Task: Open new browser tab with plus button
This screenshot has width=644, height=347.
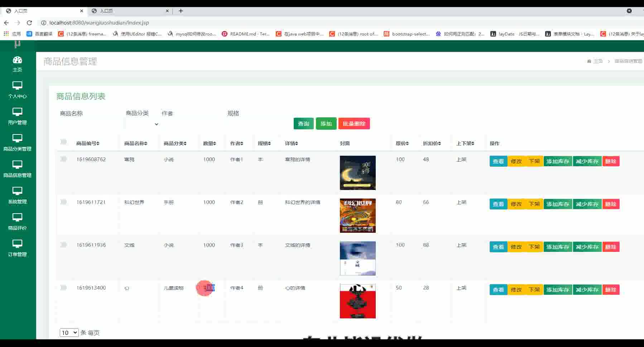Action: tap(181, 11)
